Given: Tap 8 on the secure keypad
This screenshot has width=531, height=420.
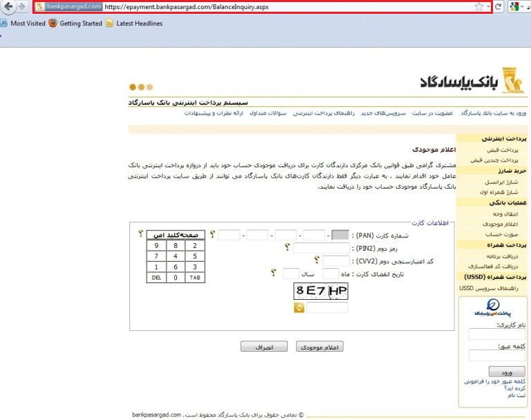Looking at the screenshot, I should [x=176, y=246].
